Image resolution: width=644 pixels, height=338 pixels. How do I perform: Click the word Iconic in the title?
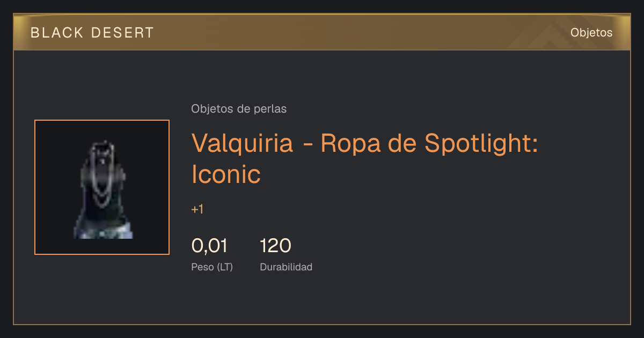226,174
